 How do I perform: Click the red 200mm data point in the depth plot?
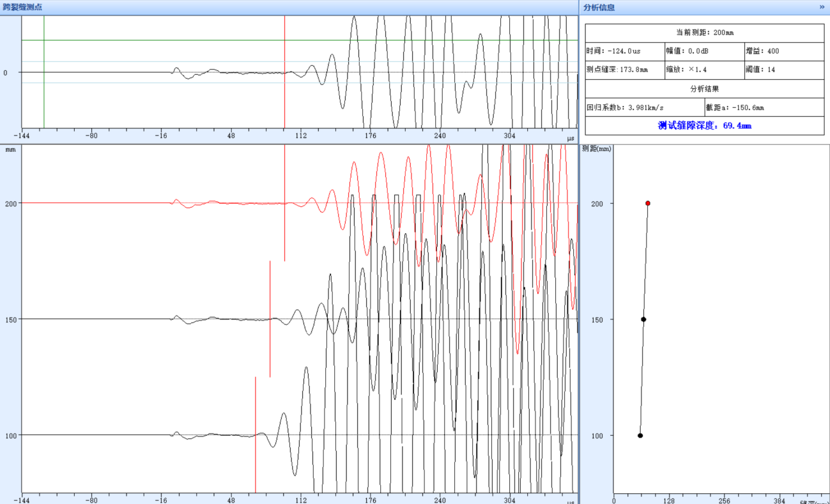click(648, 203)
